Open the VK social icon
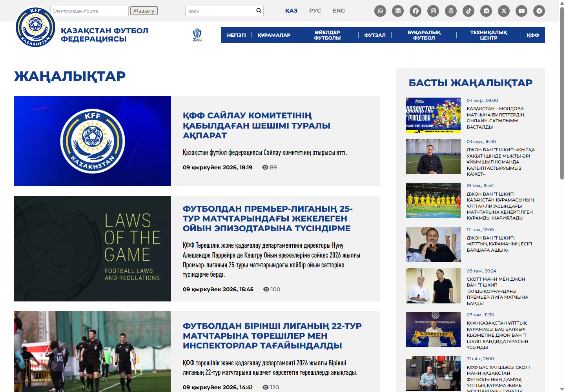This screenshot has height=392, width=565. coord(486,11)
